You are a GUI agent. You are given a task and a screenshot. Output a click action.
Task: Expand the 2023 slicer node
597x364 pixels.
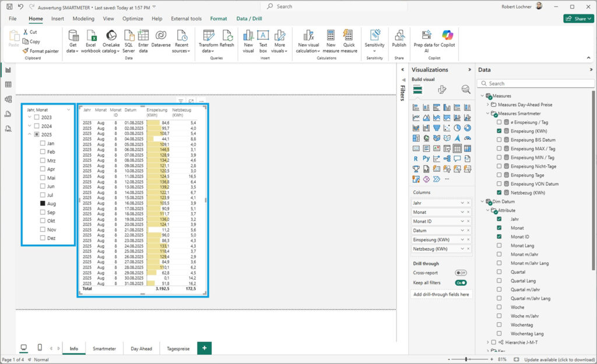[30, 117]
